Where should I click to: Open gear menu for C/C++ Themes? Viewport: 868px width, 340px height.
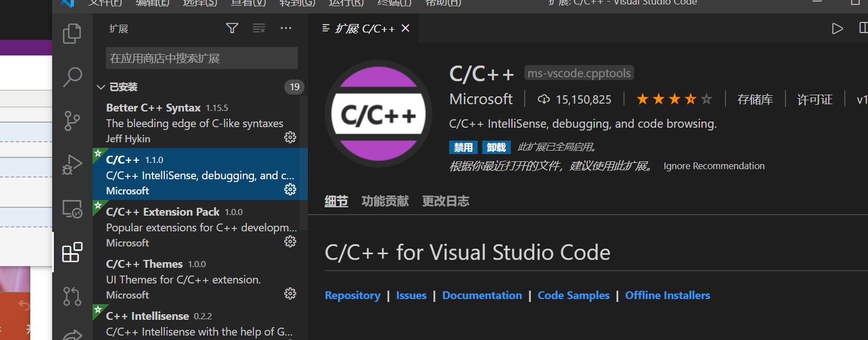coord(290,294)
